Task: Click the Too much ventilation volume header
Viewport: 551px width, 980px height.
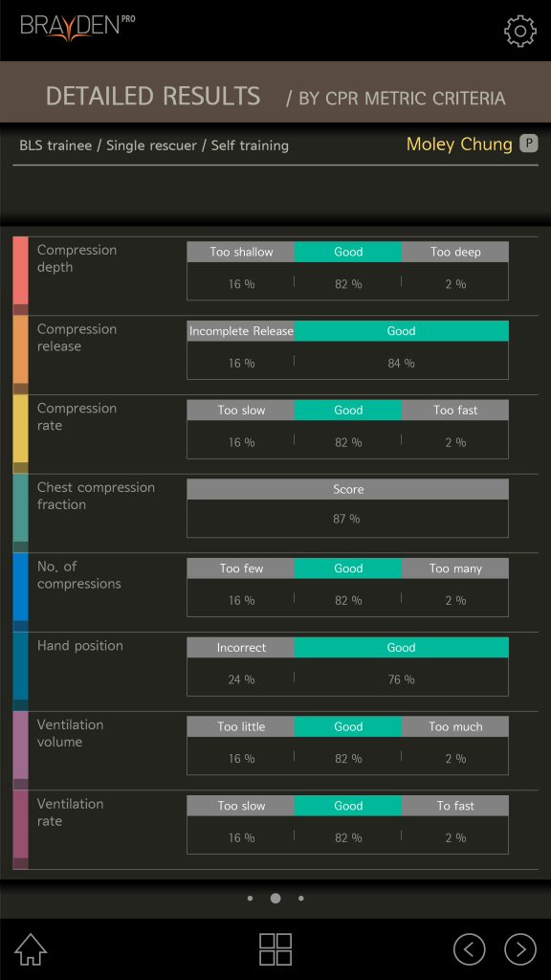Action: click(x=454, y=727)
